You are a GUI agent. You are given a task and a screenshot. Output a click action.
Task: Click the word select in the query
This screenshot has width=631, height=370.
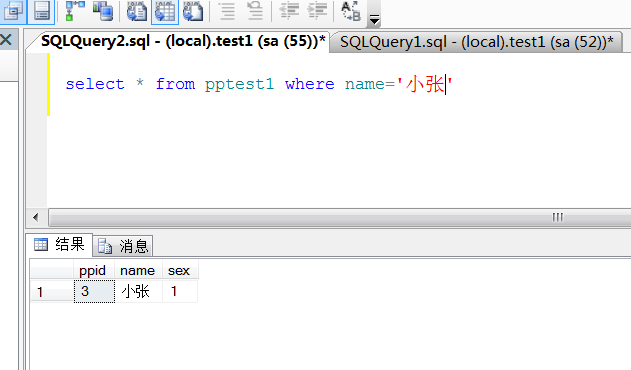point(95,84)
